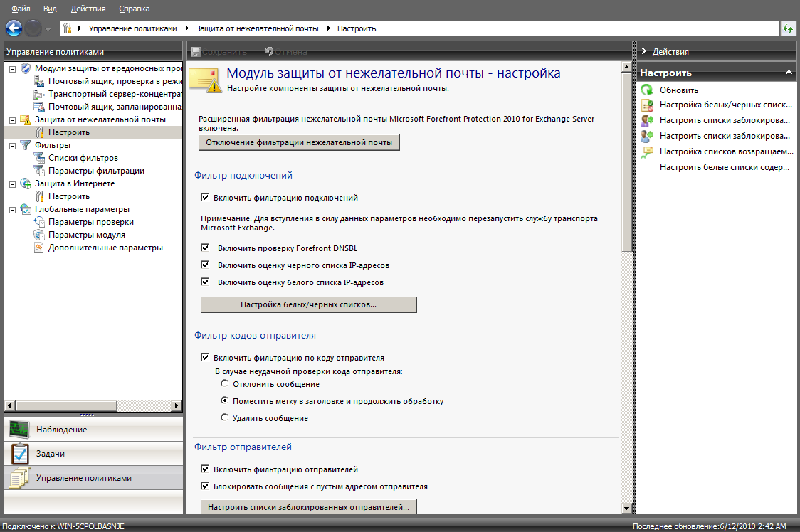Collapse the Защита от нежелательной почты tree node
The width and height of the screenshot is (800, 532).
[12, 119]
